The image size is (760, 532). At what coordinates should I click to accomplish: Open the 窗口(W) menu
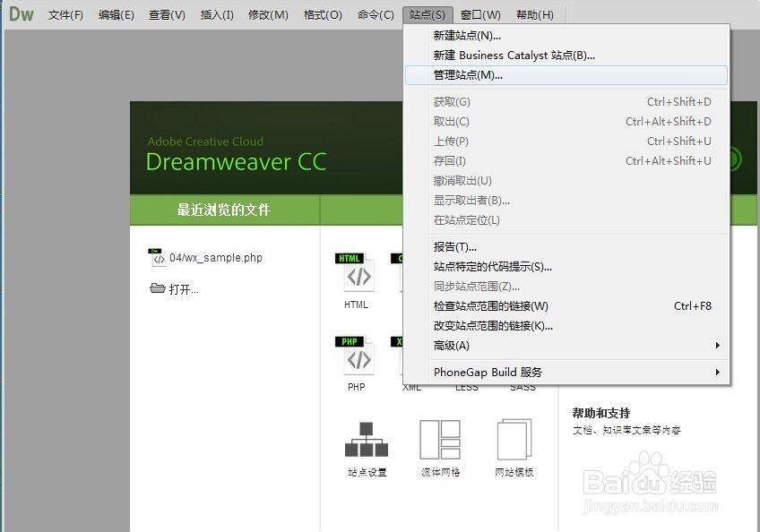click(480, 15)
